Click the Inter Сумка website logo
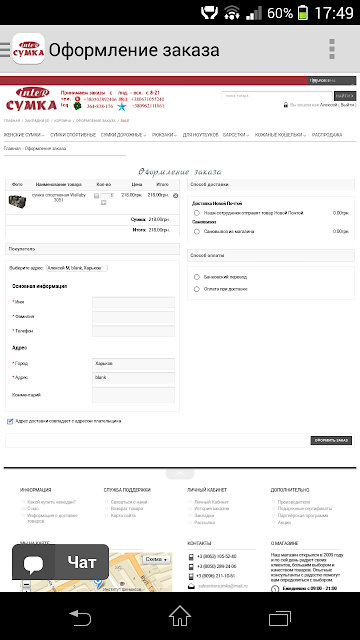 (x=31, y=99)
